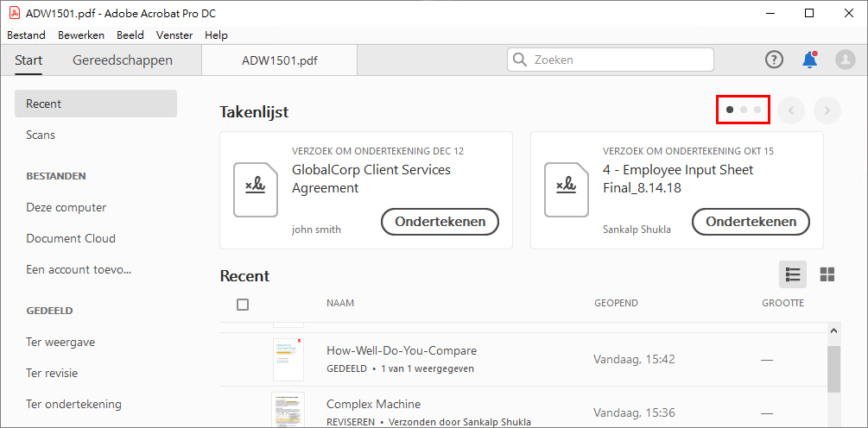Select the second Takenlijst page dot
This screenshot has width=868, height=428.
(744, 110)
